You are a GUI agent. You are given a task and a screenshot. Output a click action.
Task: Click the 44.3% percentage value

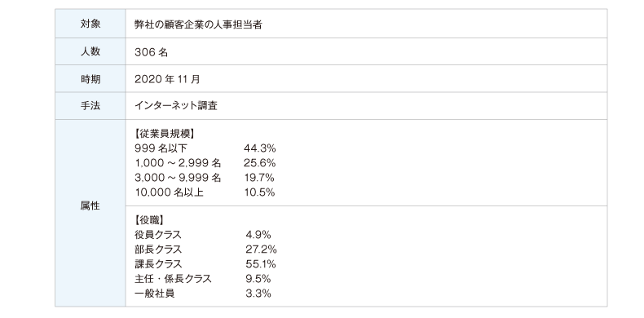[x=259, y=148]
